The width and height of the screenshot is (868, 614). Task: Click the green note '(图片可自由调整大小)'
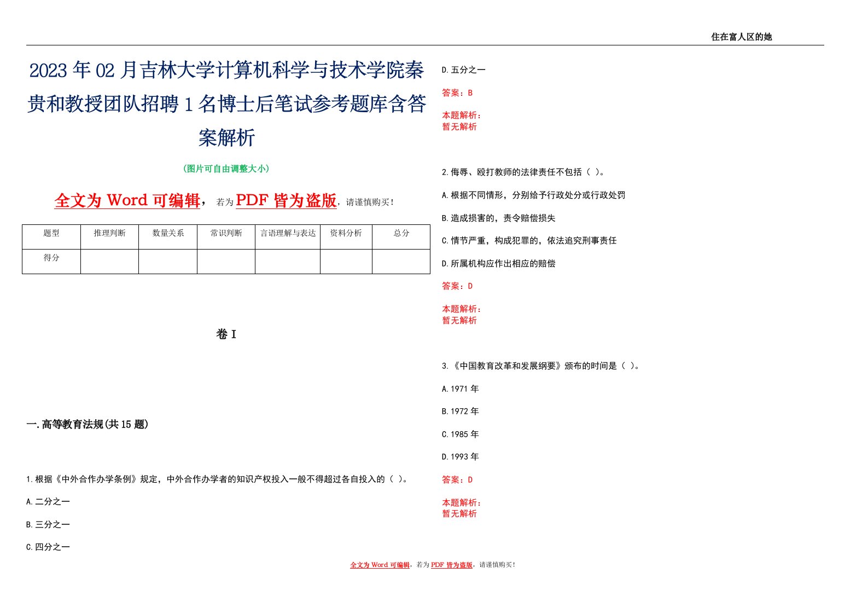[x=226, y=169]
